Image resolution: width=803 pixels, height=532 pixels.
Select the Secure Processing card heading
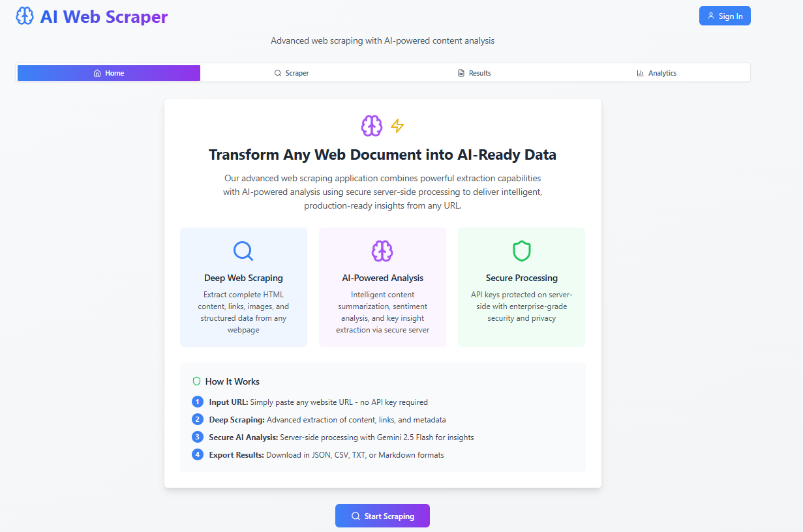(x=521, y=278)
